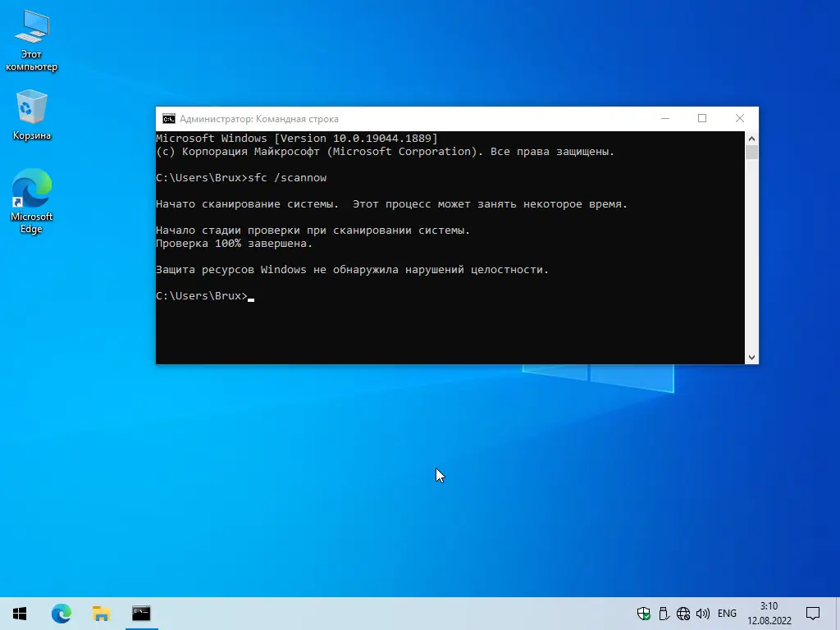Image resolution: width=840 pixels, height=630 pixels.
Task: Click the 'Начало стадии проверки' line
Action: pos(313,231)
